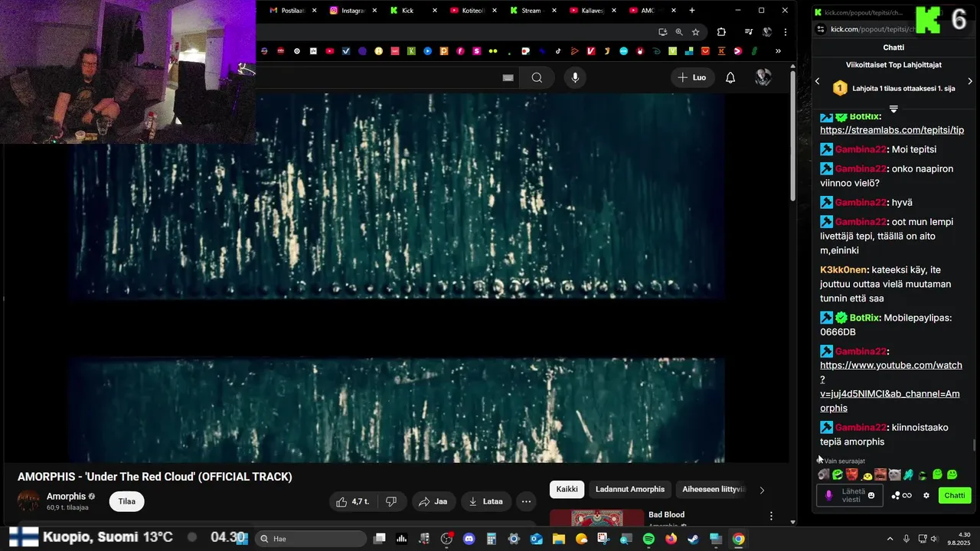The width and height of the screenshot is (980, 551).
Task: Open YouTube notifications bell
Action: (730, 77)
